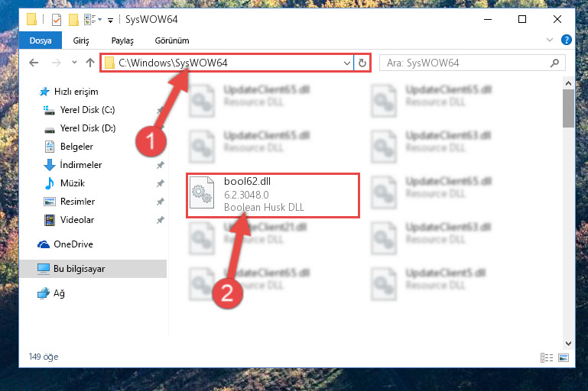Expand the address bar history dropdown

click(347, 63)
